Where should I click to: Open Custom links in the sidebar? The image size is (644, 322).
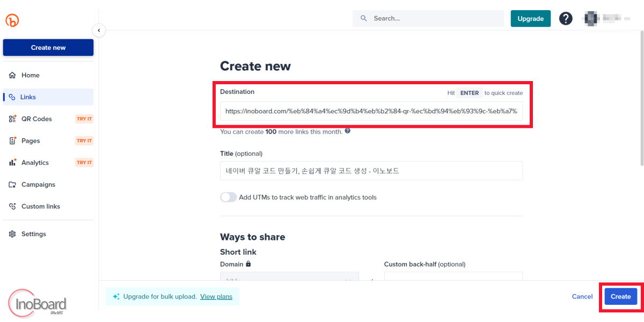click(48, 207)
